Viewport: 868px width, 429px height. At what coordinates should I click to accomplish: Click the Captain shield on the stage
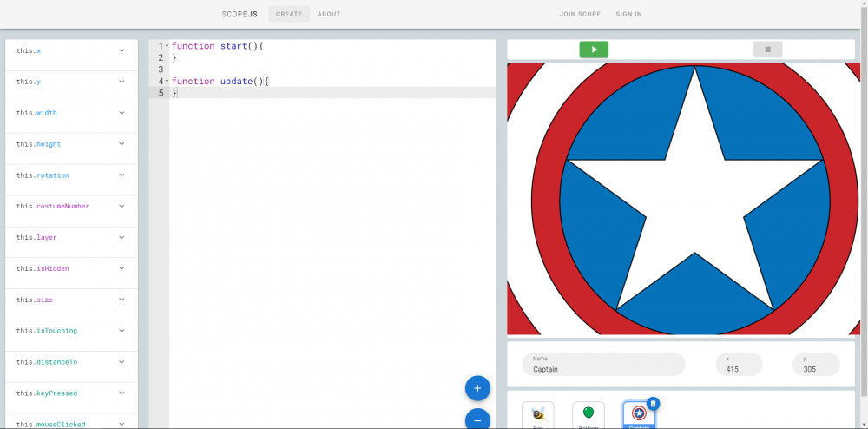684,199
